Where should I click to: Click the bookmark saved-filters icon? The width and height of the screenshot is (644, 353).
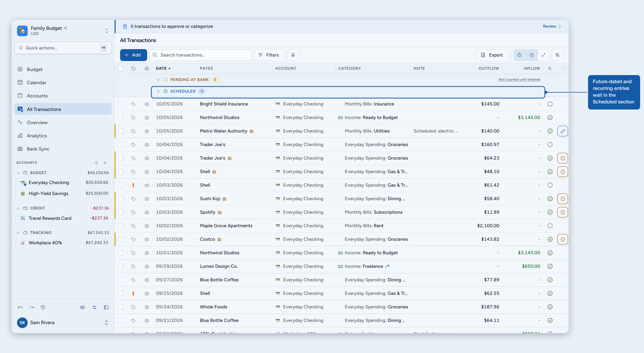(293, 55)
